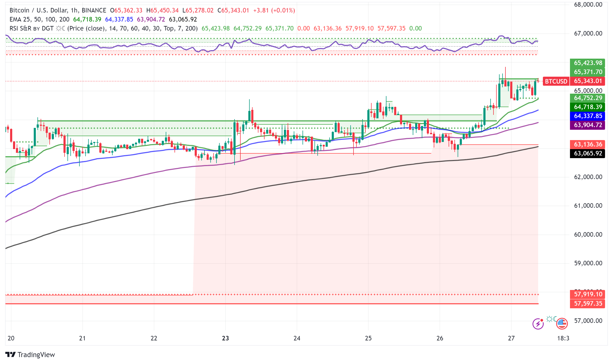The height and width of the screenshot is (364, 613).
Task: Click the sun-moon symbol in RSI legend
Action: pos(60,28)
